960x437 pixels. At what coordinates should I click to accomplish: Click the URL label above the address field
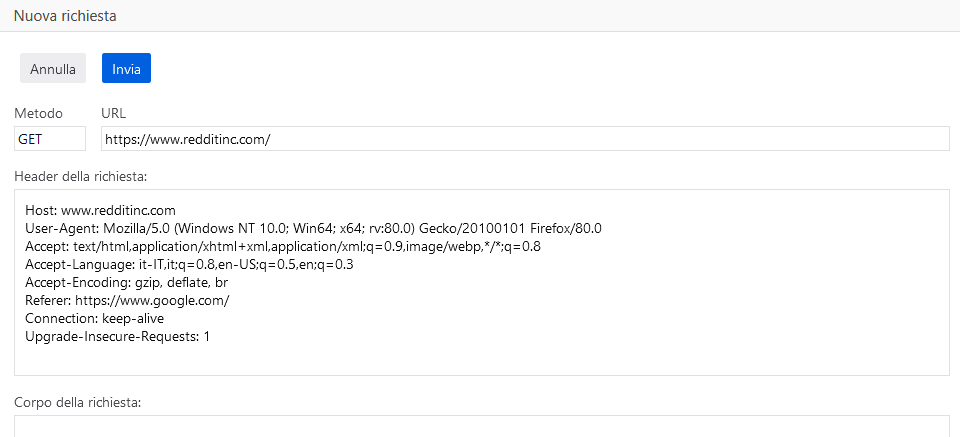(113, 113)
